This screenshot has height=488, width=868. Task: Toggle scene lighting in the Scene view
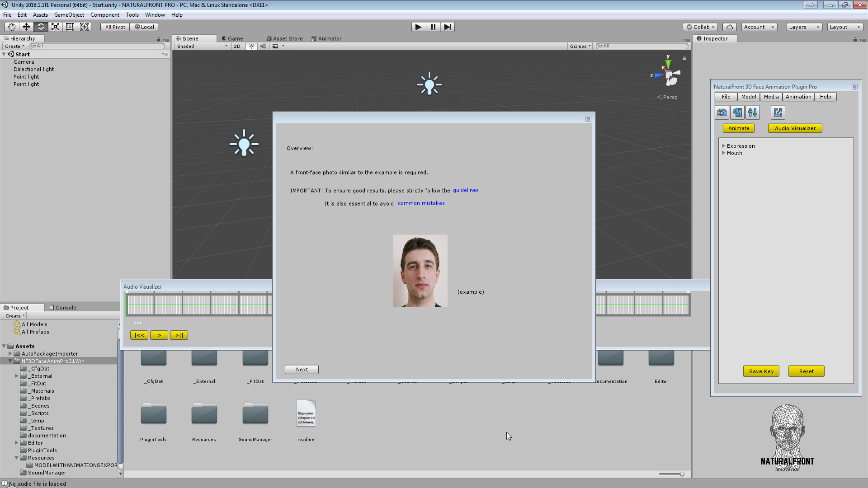click(251, 46)
